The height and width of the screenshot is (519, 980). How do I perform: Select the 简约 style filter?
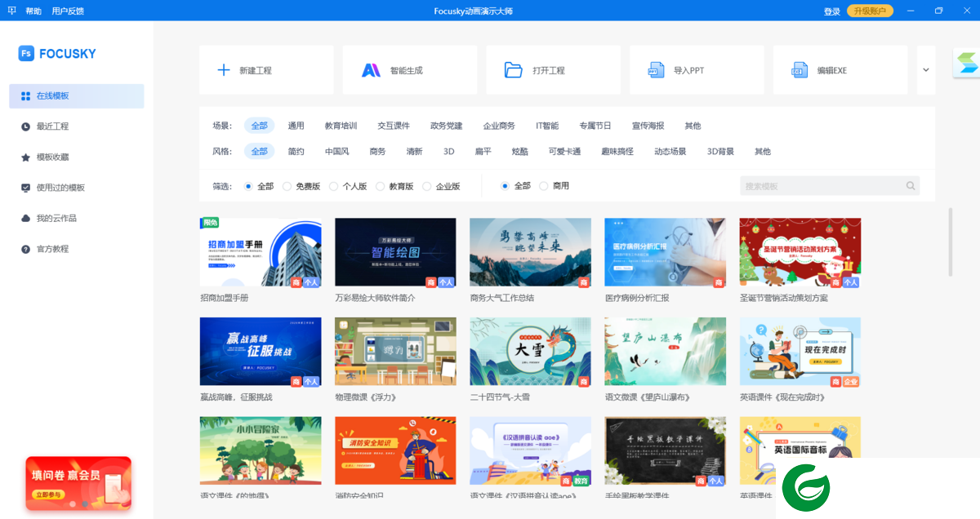pos(296,152)
